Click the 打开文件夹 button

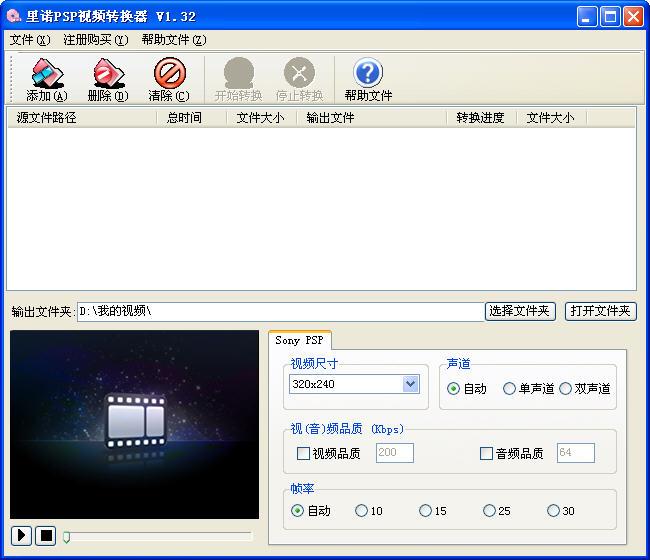click(600, 311)
